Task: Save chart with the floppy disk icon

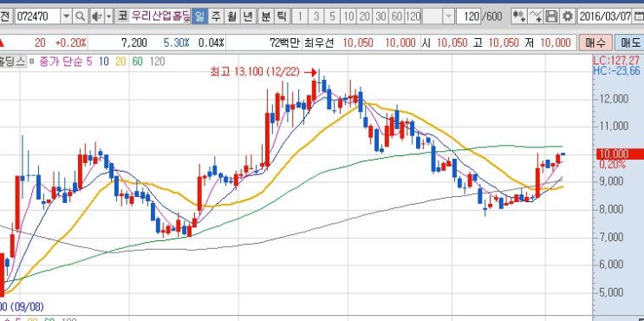Action: (551, 16)
